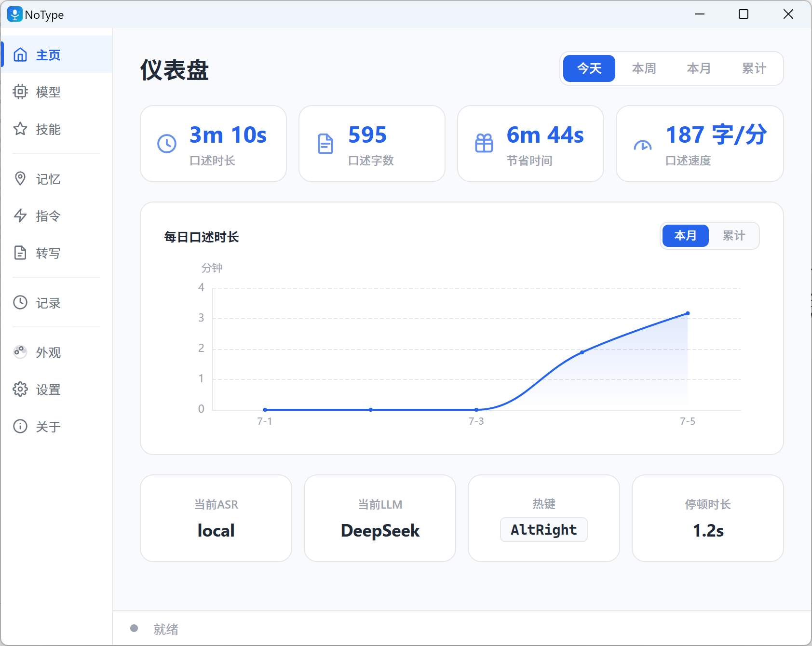This screenshot has width=812, height=646.
Task: Minimize the NoType window
Action: 700,14
